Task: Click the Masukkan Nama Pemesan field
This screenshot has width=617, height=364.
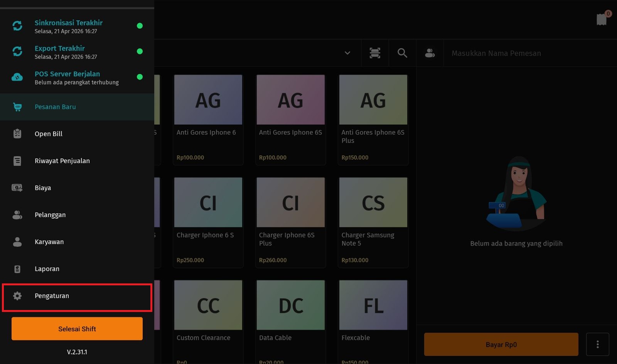Action: 528,53
